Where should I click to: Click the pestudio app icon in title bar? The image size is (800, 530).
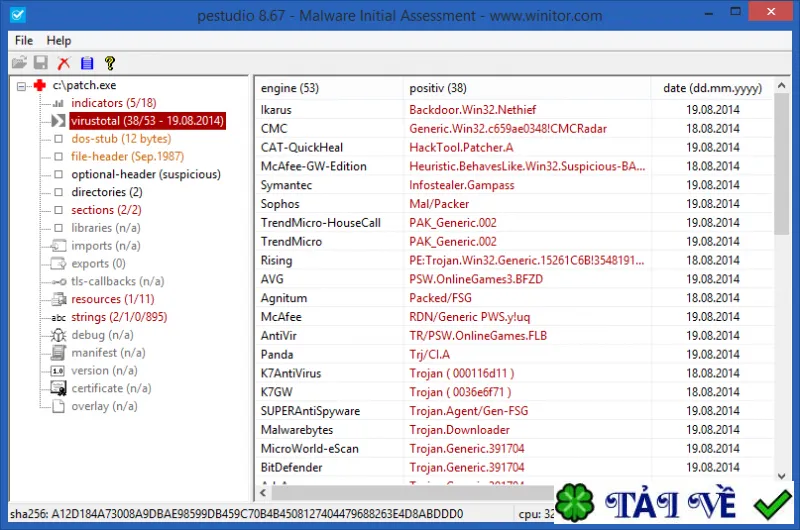[18, 14]
